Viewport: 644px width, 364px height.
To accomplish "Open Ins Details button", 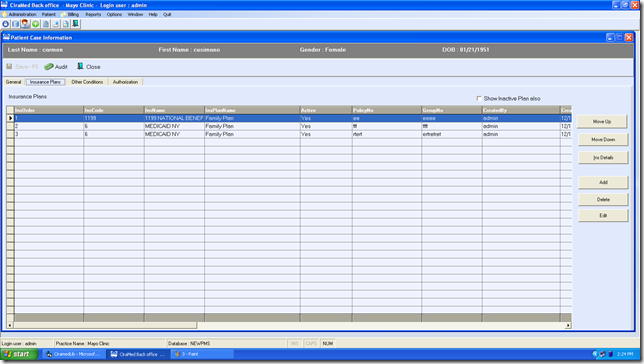I will click(603, 157).
